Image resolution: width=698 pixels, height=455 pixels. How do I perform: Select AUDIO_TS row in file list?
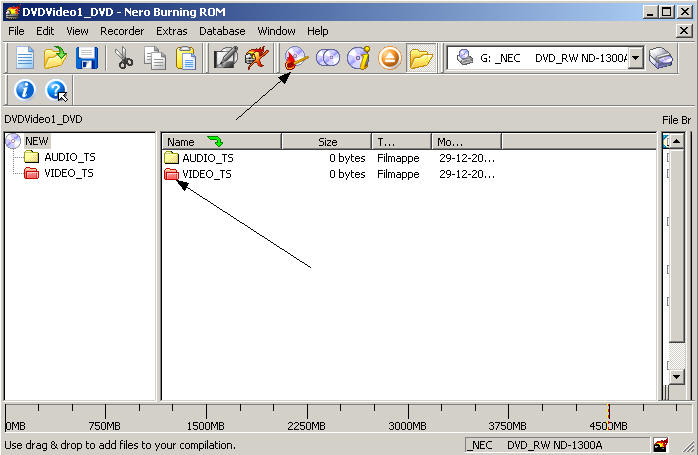point(329,158)
